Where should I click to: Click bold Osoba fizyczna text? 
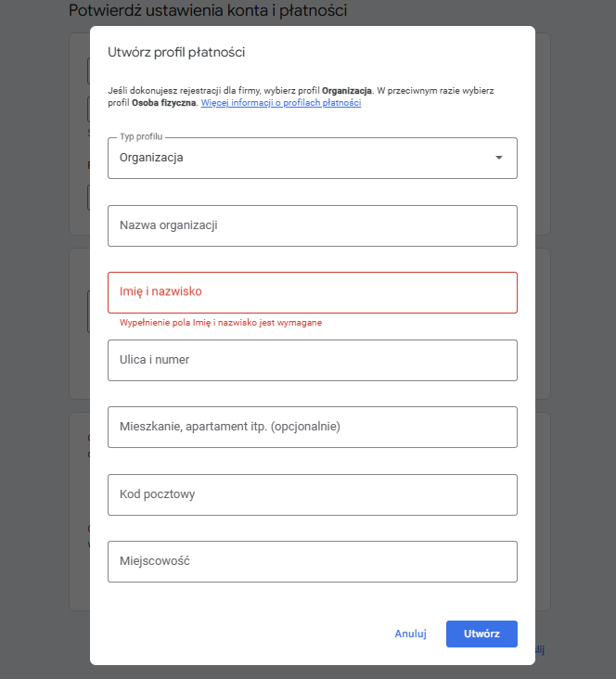click(x=164, y=103)
